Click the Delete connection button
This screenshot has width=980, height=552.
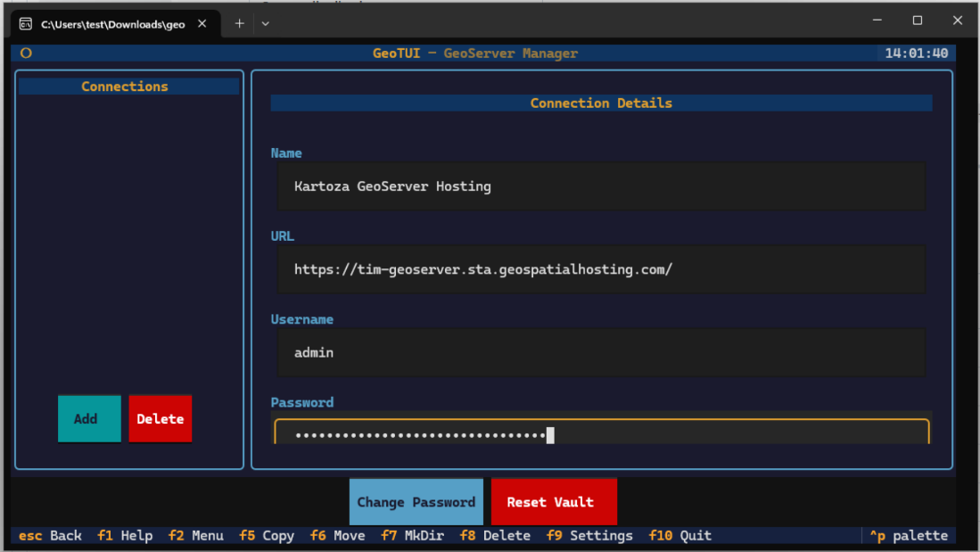tap(160, 419)
